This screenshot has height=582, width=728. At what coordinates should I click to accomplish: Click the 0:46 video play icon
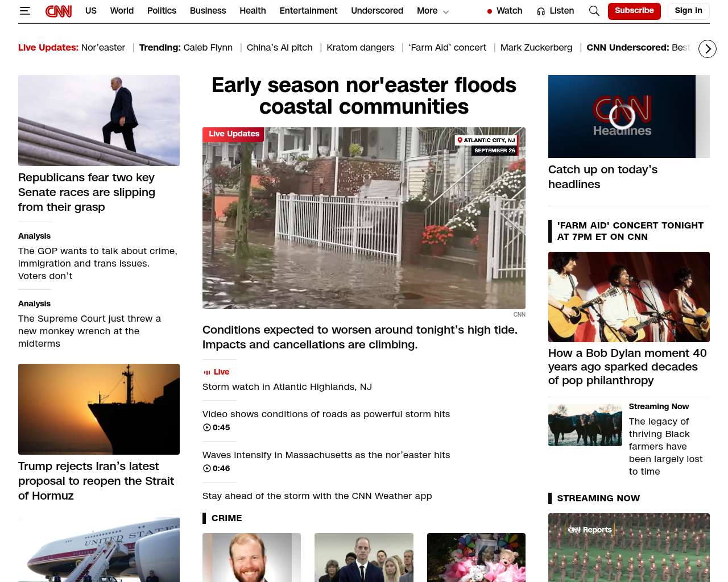[207, 468]
